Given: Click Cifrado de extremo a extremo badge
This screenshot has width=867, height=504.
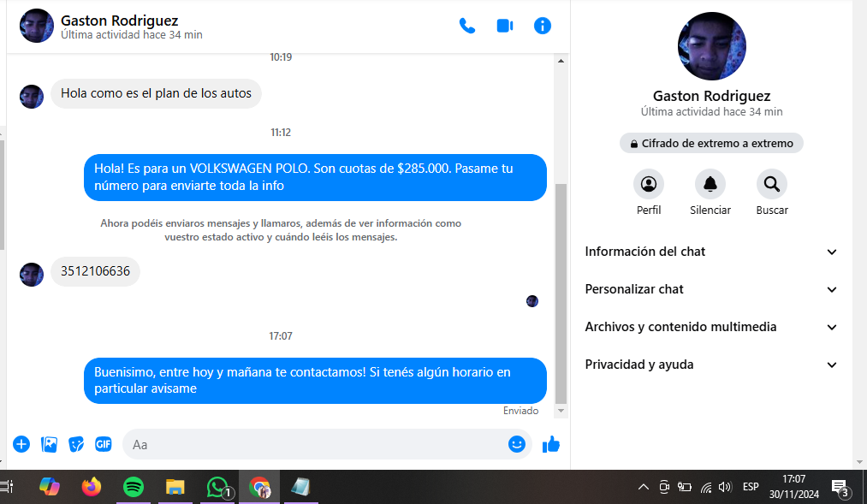Looking at the screenshot, I should pos(711,143).
